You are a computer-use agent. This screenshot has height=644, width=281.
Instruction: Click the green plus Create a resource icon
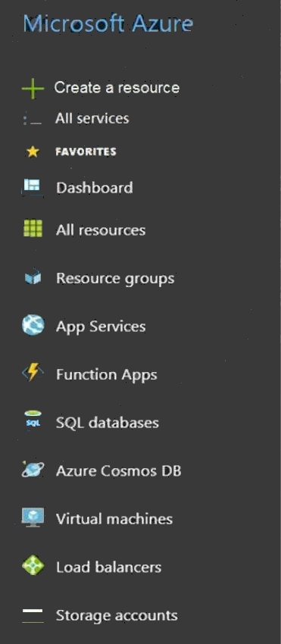click(33, 87)
